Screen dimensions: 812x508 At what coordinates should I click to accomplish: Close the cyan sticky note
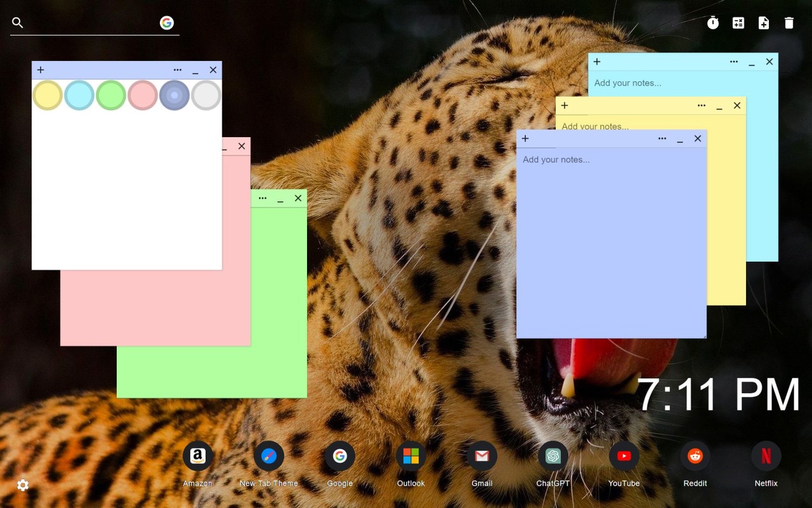tap(769, 62)
